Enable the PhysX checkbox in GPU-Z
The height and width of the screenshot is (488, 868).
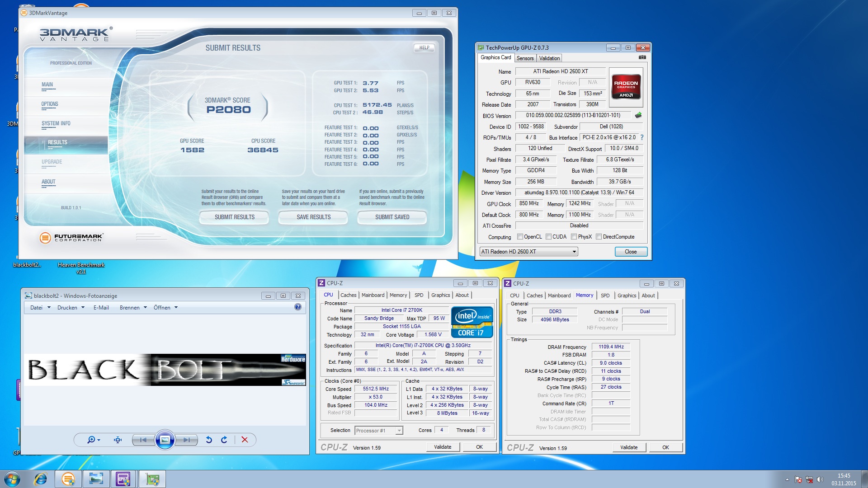(574, 237)
